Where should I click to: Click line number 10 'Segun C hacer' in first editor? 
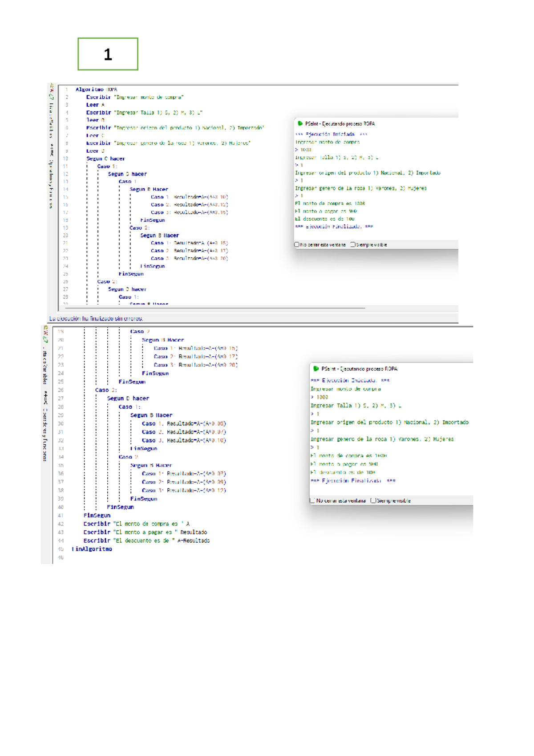(x=65, y=159)
